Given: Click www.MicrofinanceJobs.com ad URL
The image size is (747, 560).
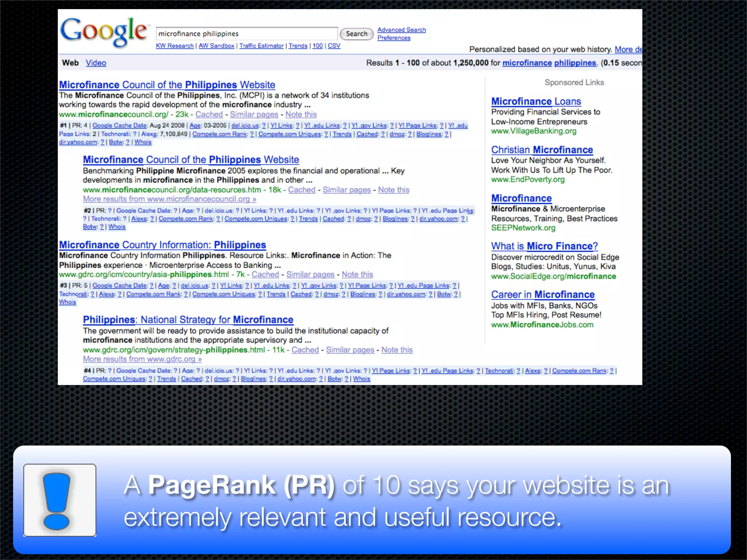Looking at the screenshot, I should coord(542,325).
